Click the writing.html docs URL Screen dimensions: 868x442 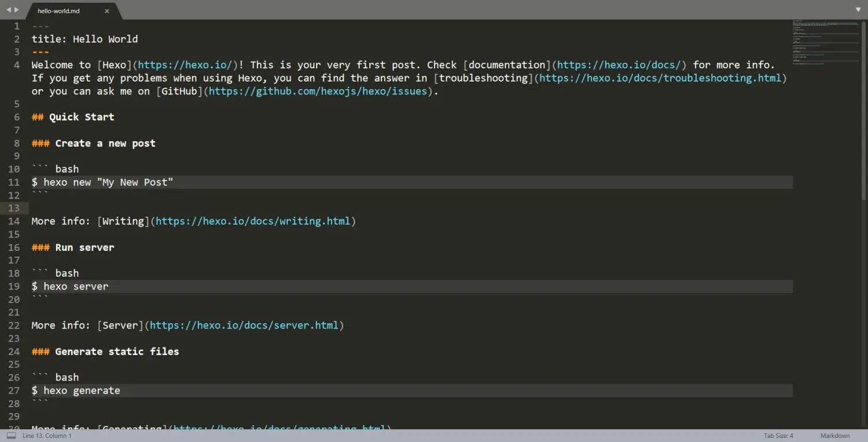253,221
